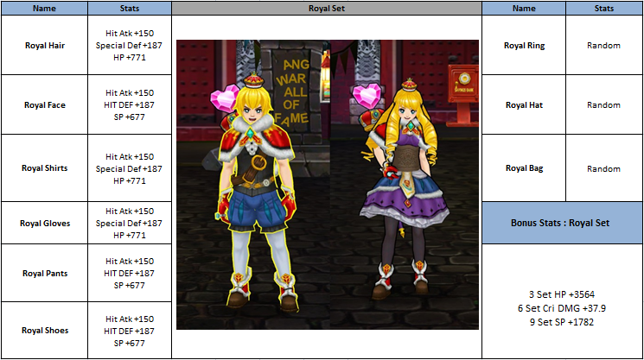This screenshot has height=360, width=644.
Task: Click the Royal Set header cell
Action: [x=326, y=8]
